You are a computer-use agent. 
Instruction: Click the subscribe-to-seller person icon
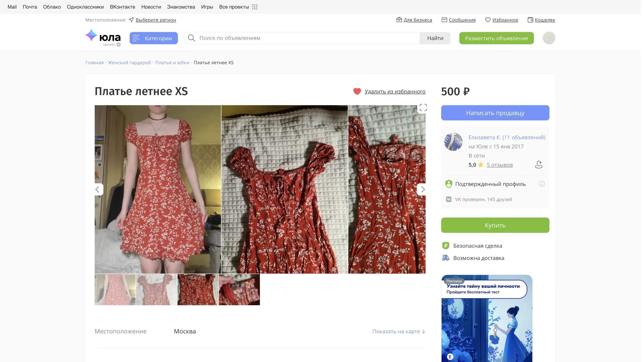[x=538, y=165]
